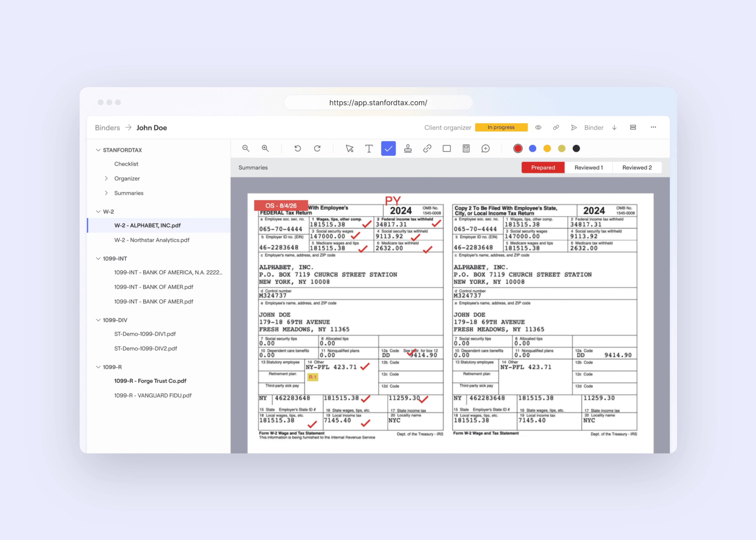This screenshot has height=540, width=756.
Task: Click the In progress status badge
Action: (x=501, y=127)
